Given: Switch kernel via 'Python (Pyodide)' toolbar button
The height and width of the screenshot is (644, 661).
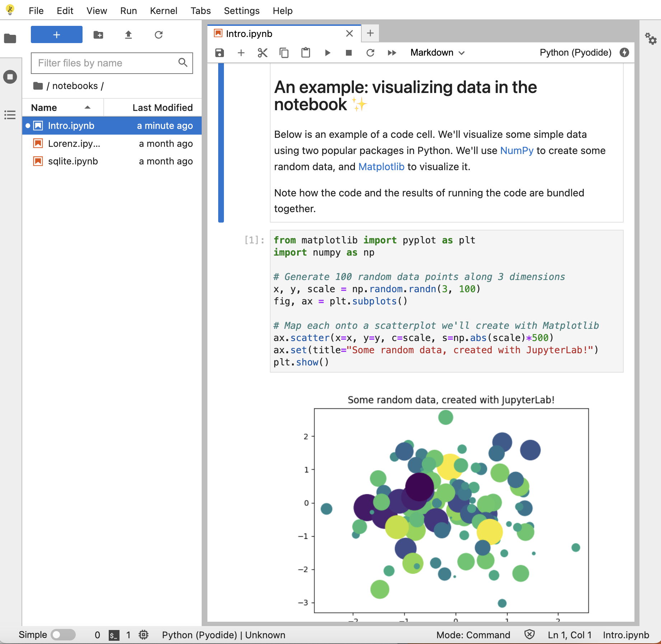Looking at the screenshot, I should click(x=576, y=53).
